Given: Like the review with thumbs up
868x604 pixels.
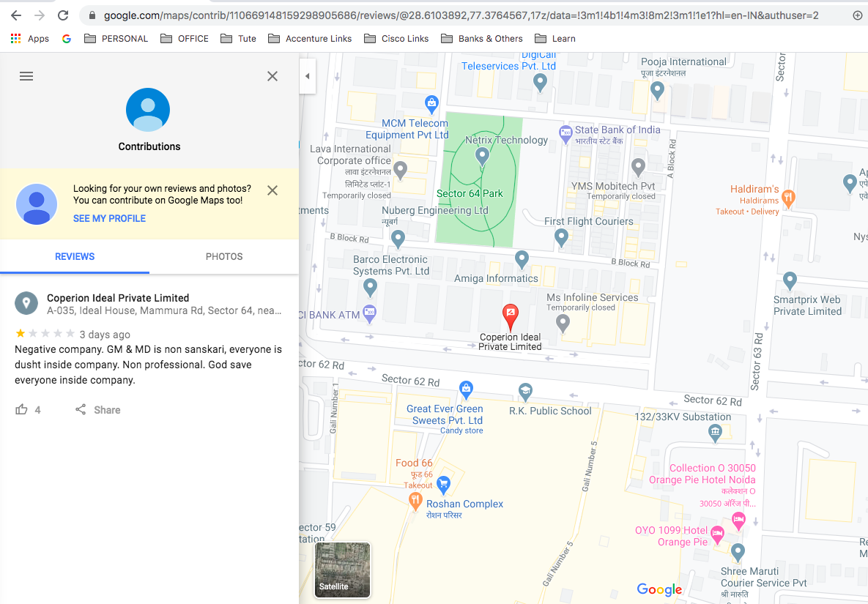Looking at the screenshot, I should coord(21,409).
